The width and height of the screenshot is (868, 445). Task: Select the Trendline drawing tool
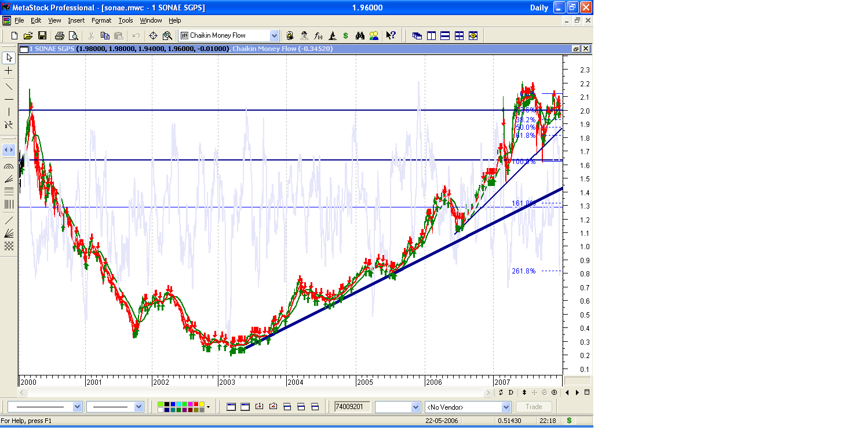point(9,86)
